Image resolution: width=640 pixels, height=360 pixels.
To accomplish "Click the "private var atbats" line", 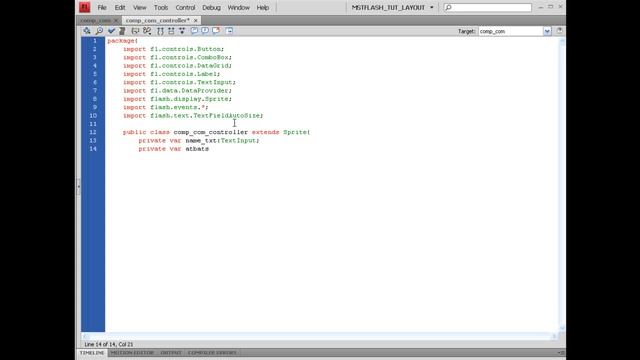I will (173, 149).
